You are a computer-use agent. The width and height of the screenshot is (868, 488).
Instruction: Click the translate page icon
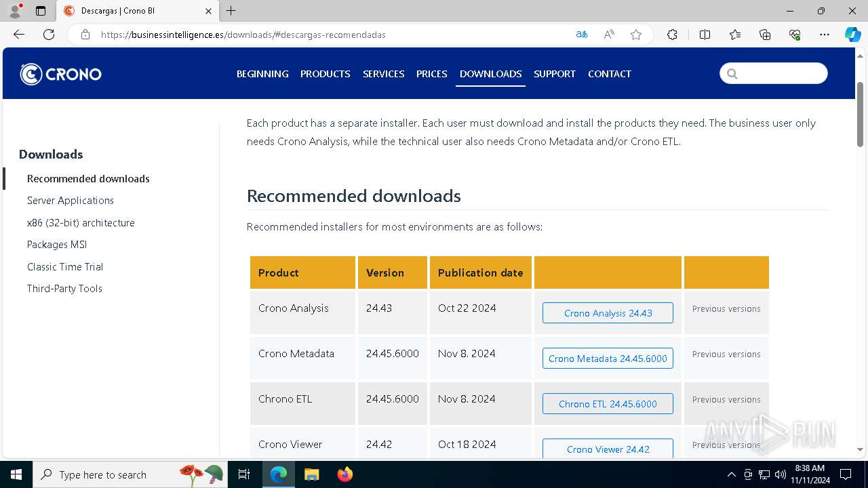[x=582, y=35]
